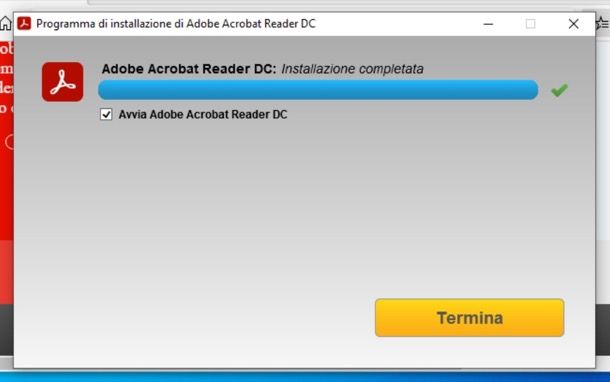
Task: Click the small Acrobat icon in title bar
Action: click(x=24, y=24)
